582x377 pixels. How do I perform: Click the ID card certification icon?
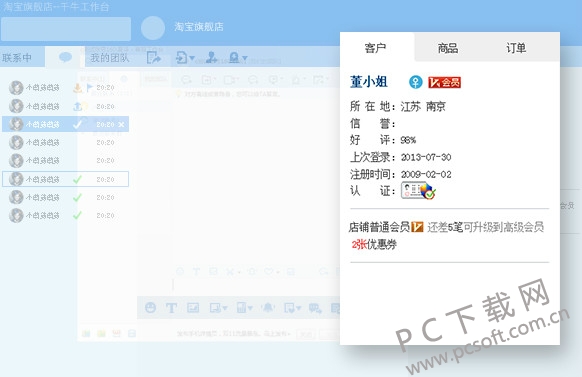tap(418, 191)
